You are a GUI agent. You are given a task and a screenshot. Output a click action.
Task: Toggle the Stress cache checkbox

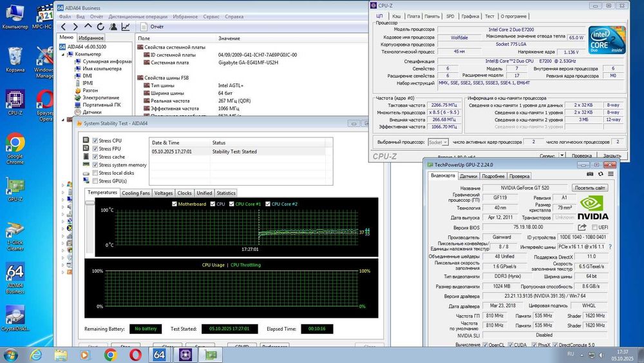pos(95,157)
